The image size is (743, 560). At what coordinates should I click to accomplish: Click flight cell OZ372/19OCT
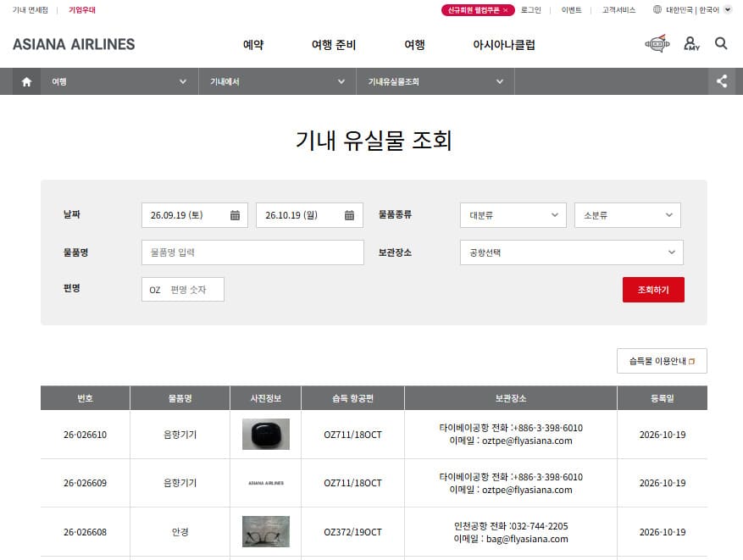click(352, 532)
